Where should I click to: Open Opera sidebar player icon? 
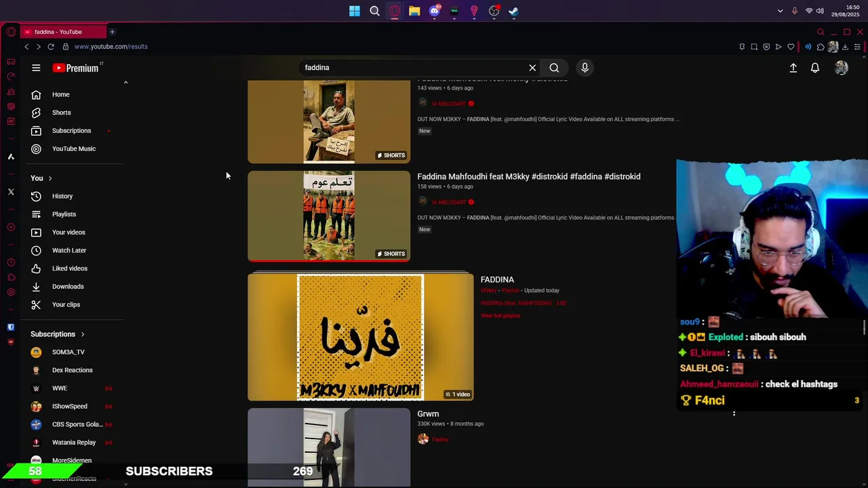pyautogui.click(x=11, y=227)
